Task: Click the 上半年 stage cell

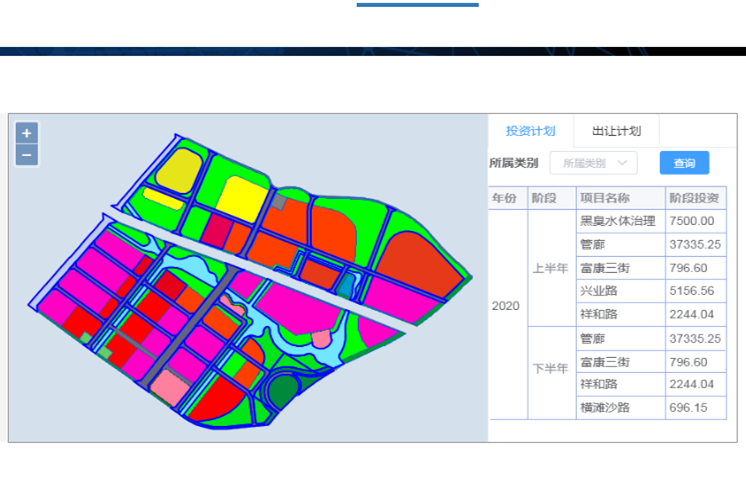Action: point(552,268)
